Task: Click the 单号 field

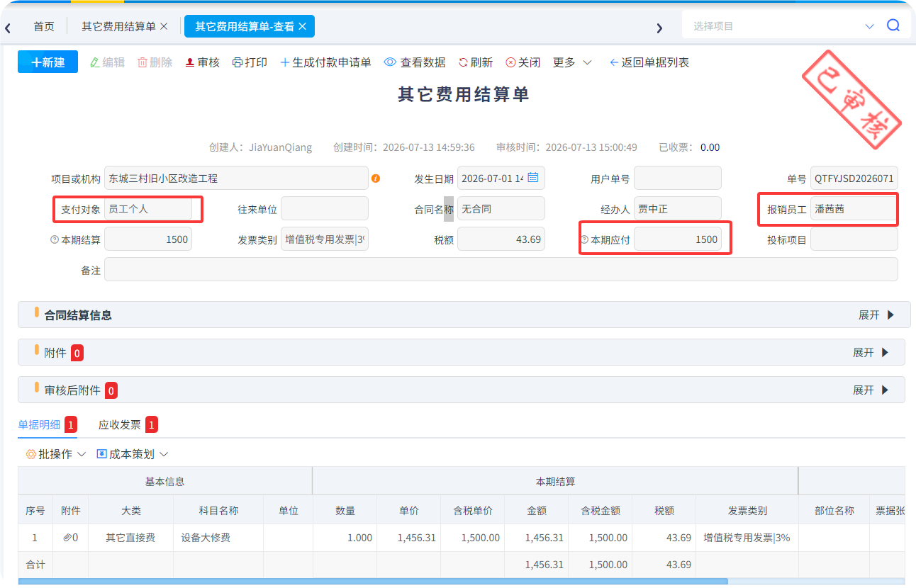Action: tap(854, 179)
